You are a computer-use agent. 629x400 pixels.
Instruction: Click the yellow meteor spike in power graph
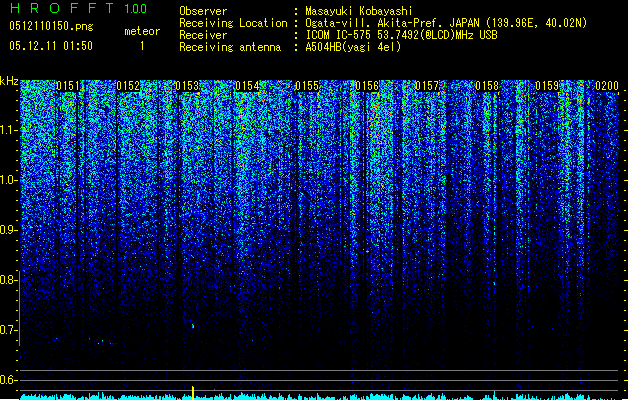point(193,392)
